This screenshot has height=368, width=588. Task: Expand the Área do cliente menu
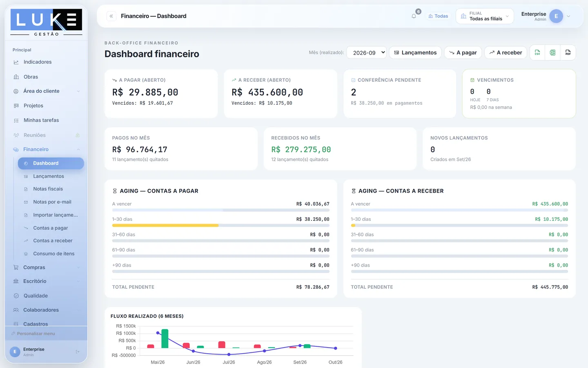(46, 91)
